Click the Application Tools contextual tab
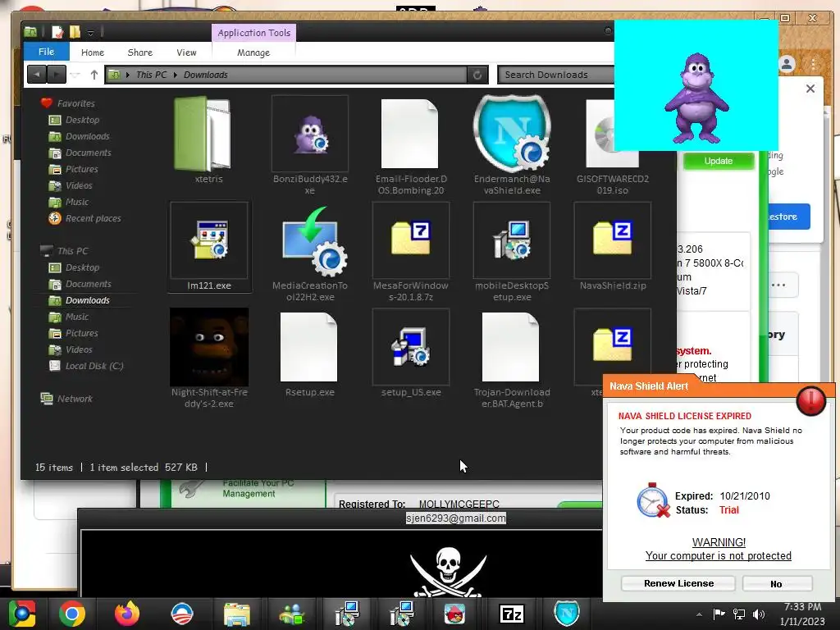The width and height of the screenshot is (840, 630). pyautogui.click(x=254, y=33)
